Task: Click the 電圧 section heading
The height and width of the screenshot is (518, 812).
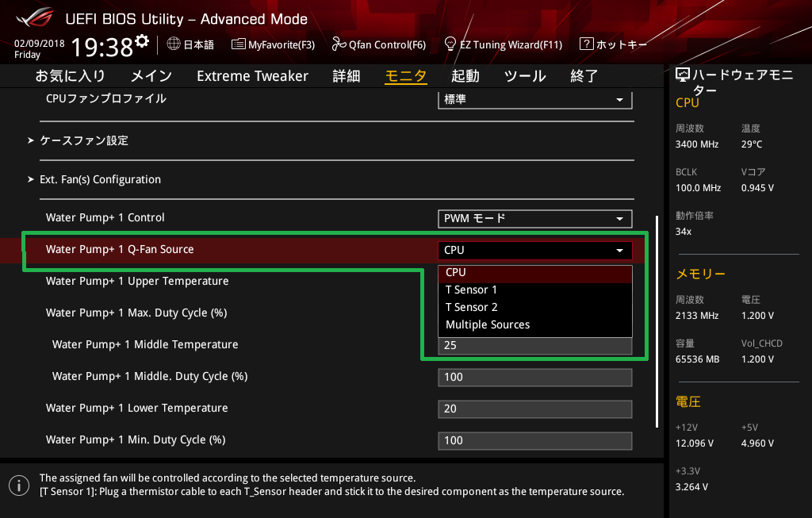Action: click(688, 401)
